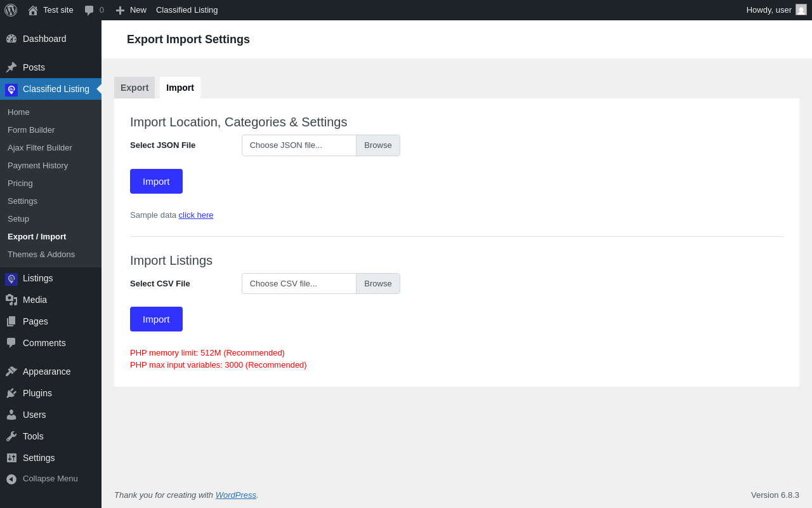
Task: Open Pricing submenu item
Action: tap(20, 184)
